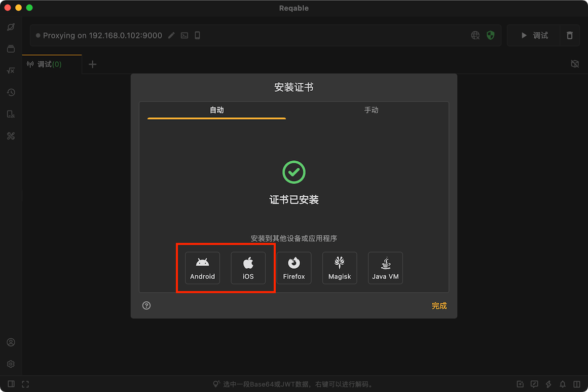Select the 自动 tab
Viewport: 588px width, 392px height.
click(x=216, y=110)
